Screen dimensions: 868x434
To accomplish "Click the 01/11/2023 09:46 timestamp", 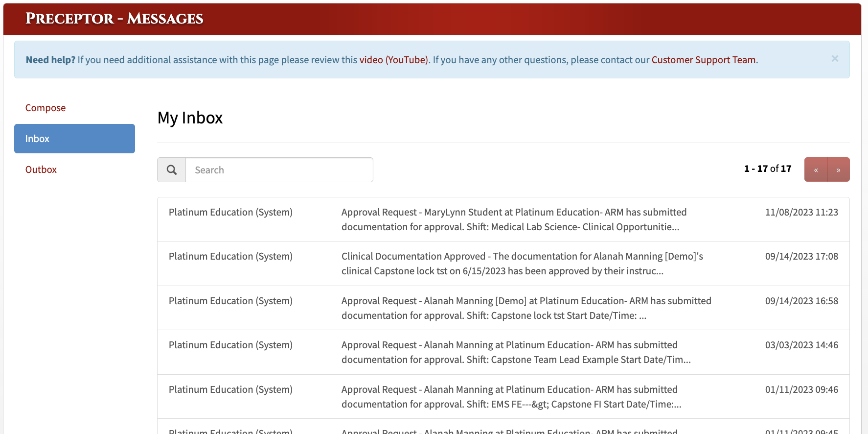I will pos(801,389).
